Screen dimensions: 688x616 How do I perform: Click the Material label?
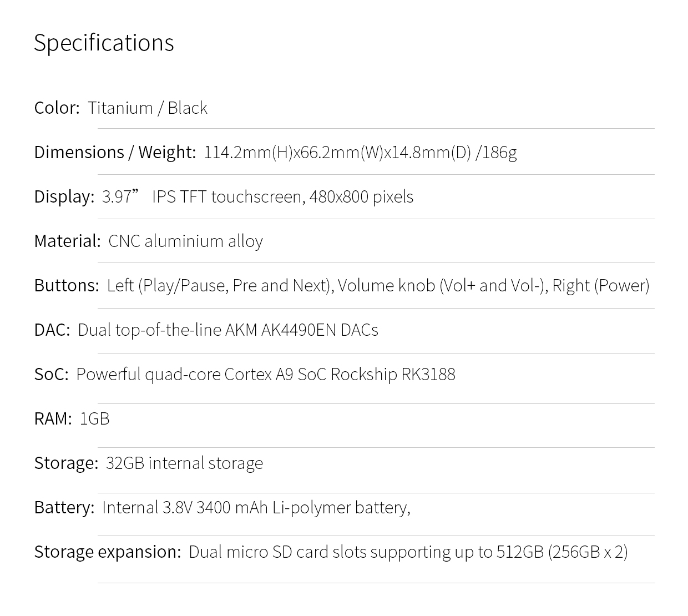point(67,241)
